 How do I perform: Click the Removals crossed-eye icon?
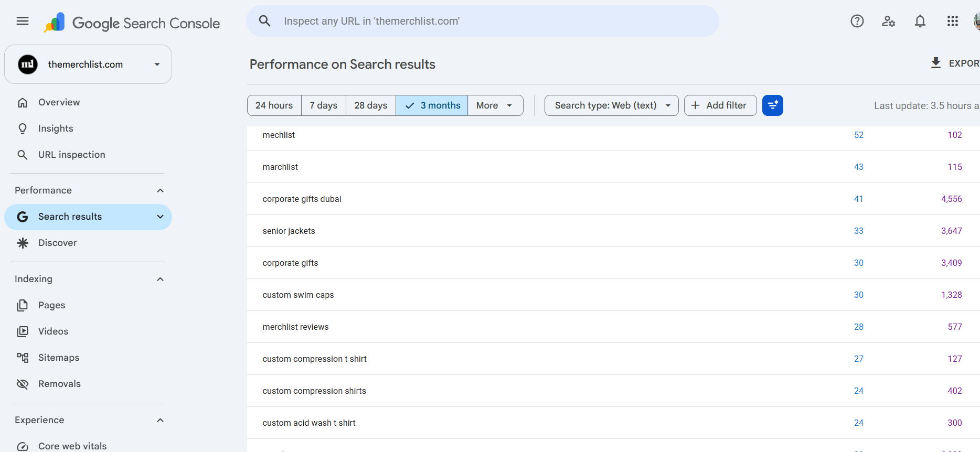23,384
